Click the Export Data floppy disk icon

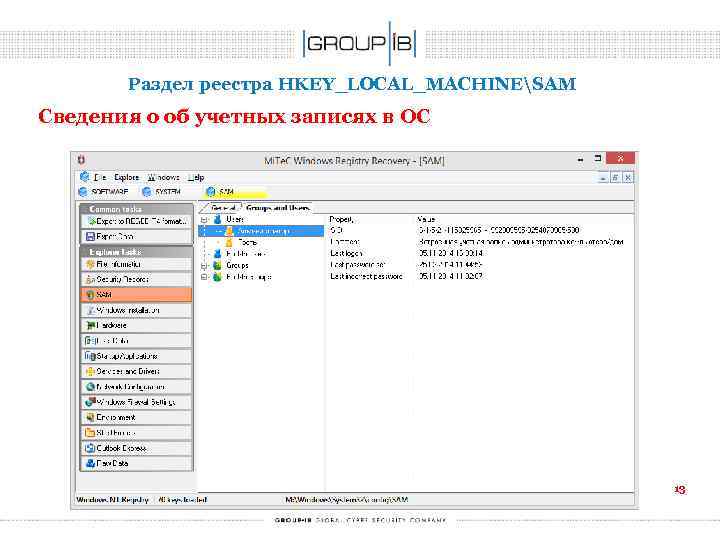pyautogui.click(x=90, y=236)
